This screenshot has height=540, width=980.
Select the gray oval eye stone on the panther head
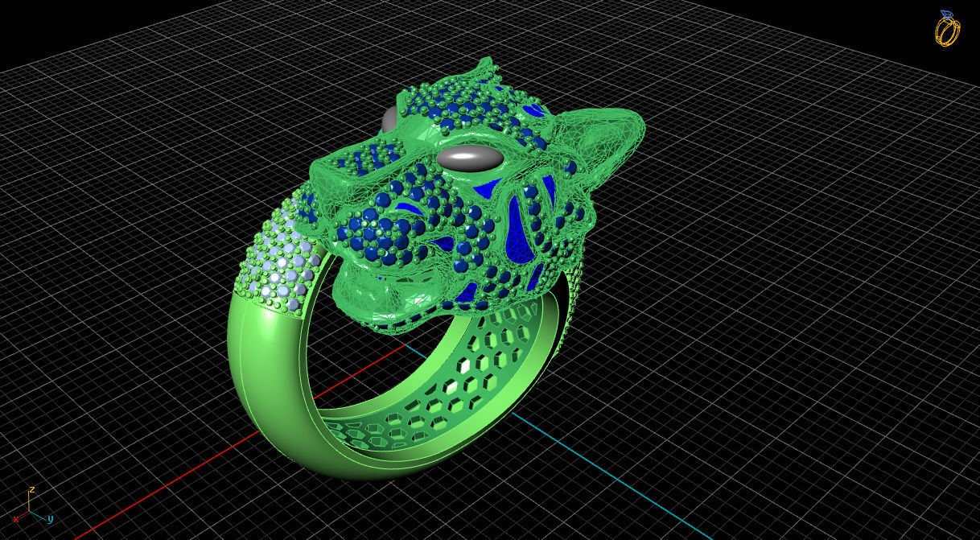[x=471, y=158]
